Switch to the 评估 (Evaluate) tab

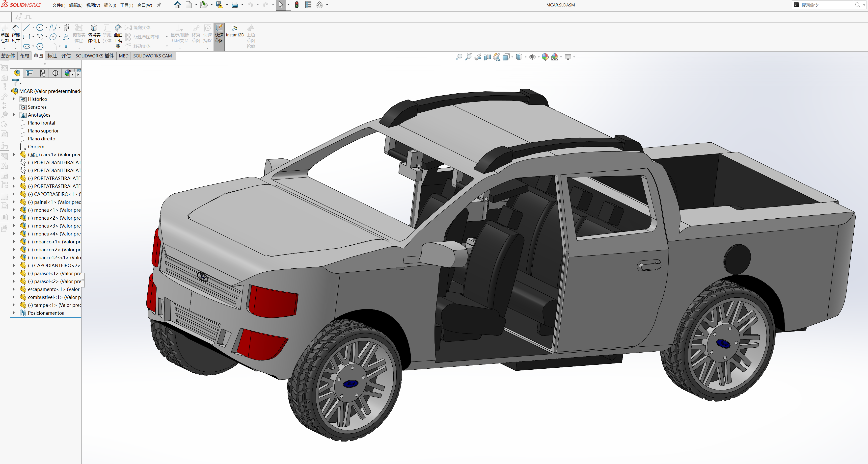coord(66,56)
